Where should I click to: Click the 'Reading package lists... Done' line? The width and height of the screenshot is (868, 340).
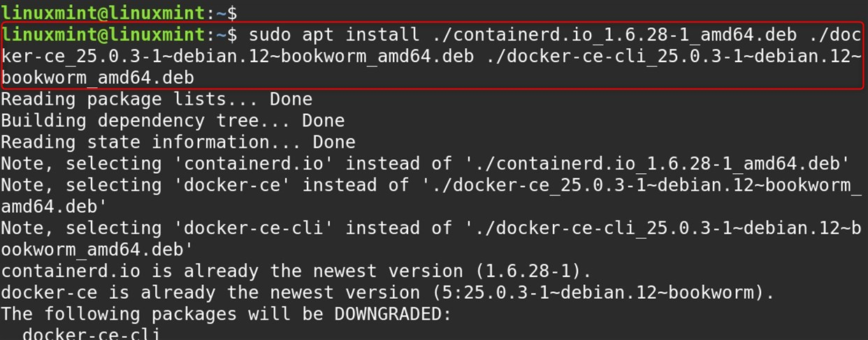pyautogui.click(x=157, y=100)
